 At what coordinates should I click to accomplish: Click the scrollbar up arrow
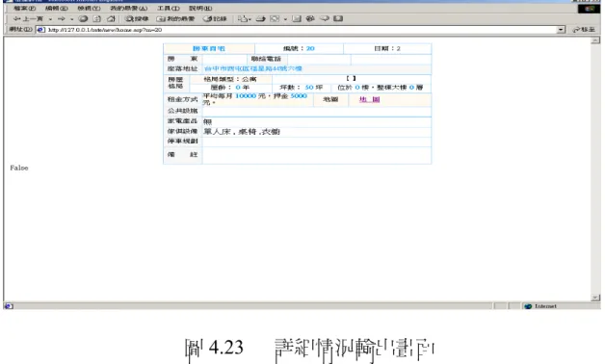(x=595, y=40)
